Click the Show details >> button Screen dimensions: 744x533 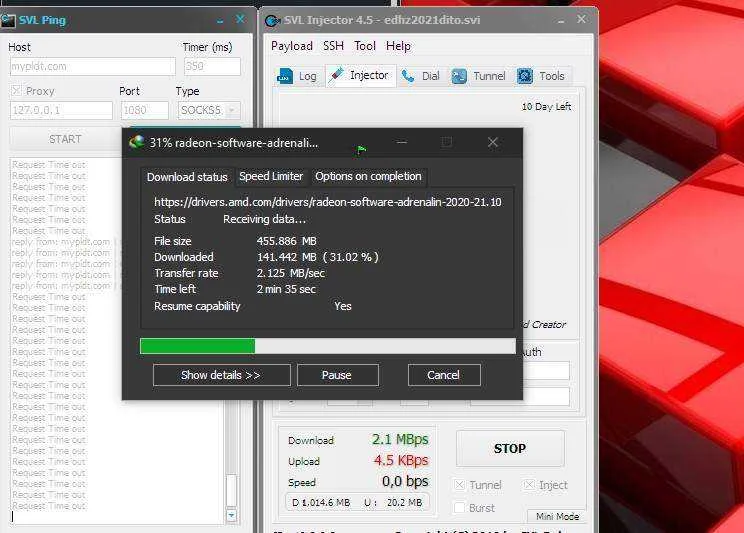coord(222,375)
